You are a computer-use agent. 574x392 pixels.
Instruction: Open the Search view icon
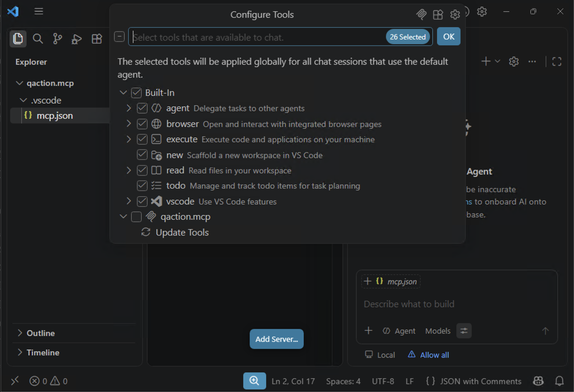coord(38,39)
